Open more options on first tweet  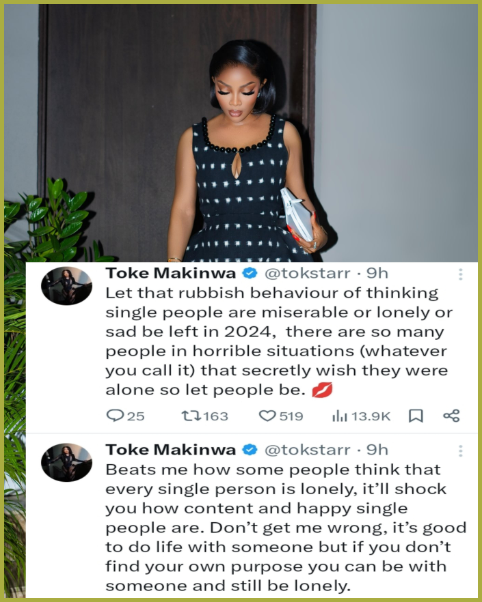460,274
